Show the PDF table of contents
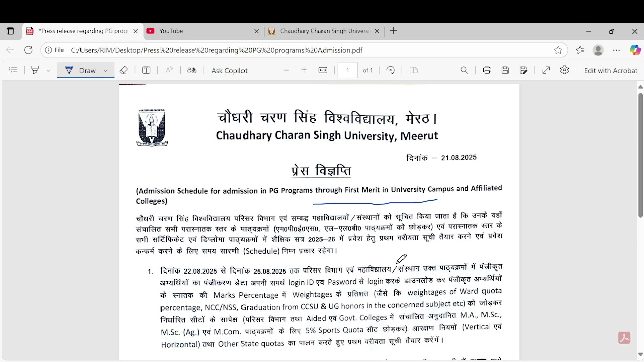This screenshot has width=644, height=362. (14, 70)
